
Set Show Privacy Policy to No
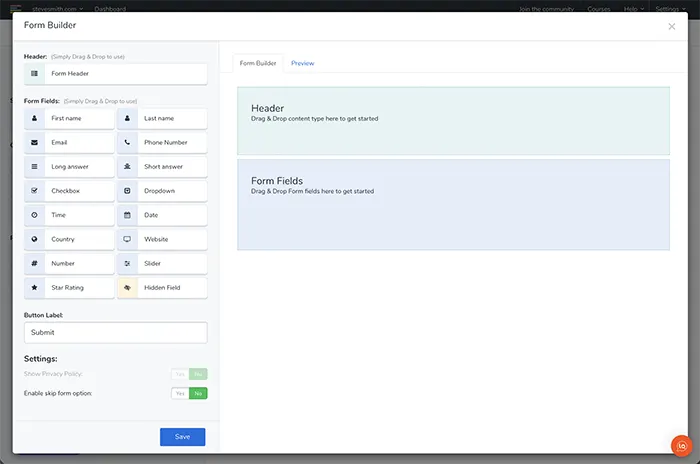pyautogui.click(x=198, y=374)
